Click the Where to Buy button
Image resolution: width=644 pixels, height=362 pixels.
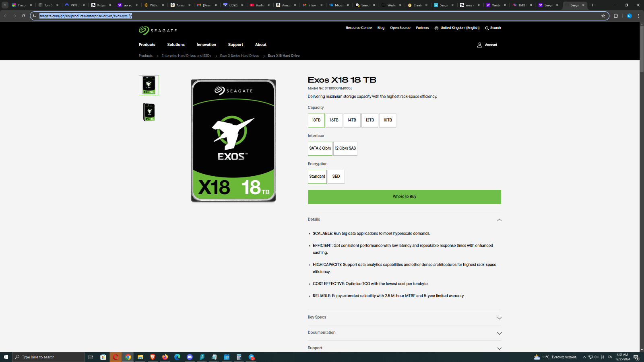coord(405,197)
